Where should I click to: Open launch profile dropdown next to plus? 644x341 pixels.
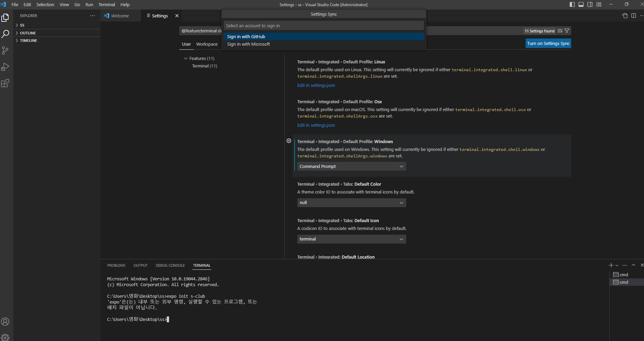pos(617,265)
